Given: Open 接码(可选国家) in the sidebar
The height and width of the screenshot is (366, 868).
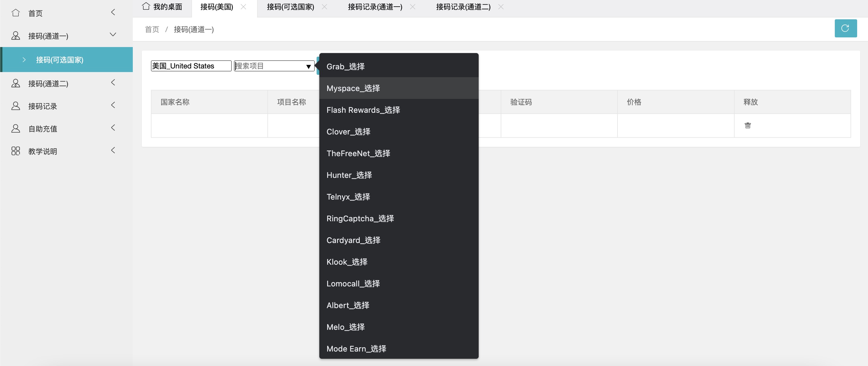Looking at the screenshot, I should [67, 60].
